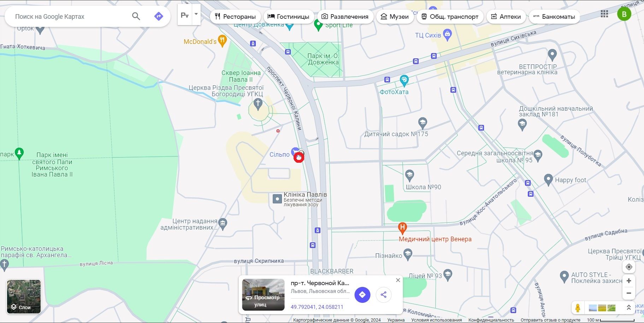This screenshot has height=323, width=644.
Task: Zoom in on the map
Action: pos(628,281)
